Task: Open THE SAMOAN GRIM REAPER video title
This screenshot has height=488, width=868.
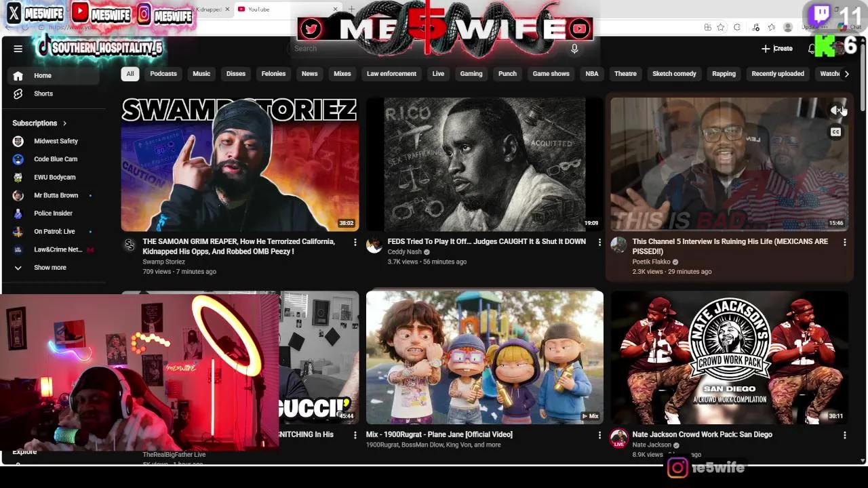Action: click(x=239, y=247)
